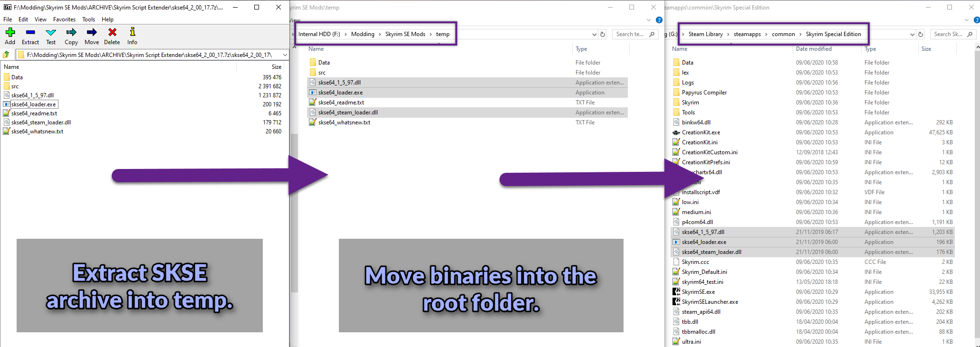980x347 pixels.
Task: Expand the 7-Zip address path dropdown
Action: point(285,55)
